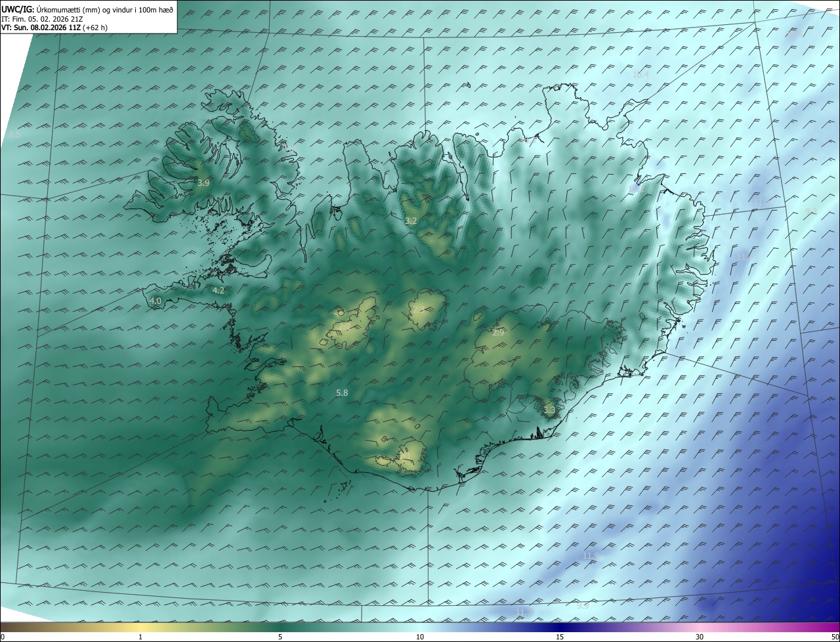Screen dimensions: 840x642
Task: Click the colorbar tick label 15
Action: (560, 637)
